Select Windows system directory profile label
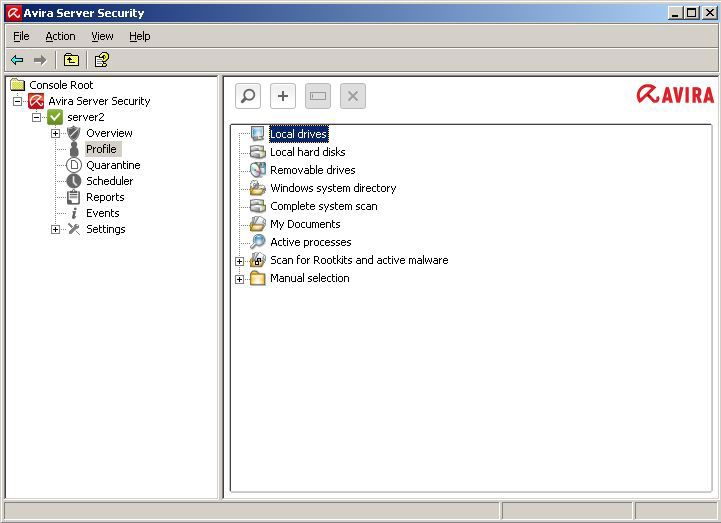The image size is (721, 523). pos(333,188)
